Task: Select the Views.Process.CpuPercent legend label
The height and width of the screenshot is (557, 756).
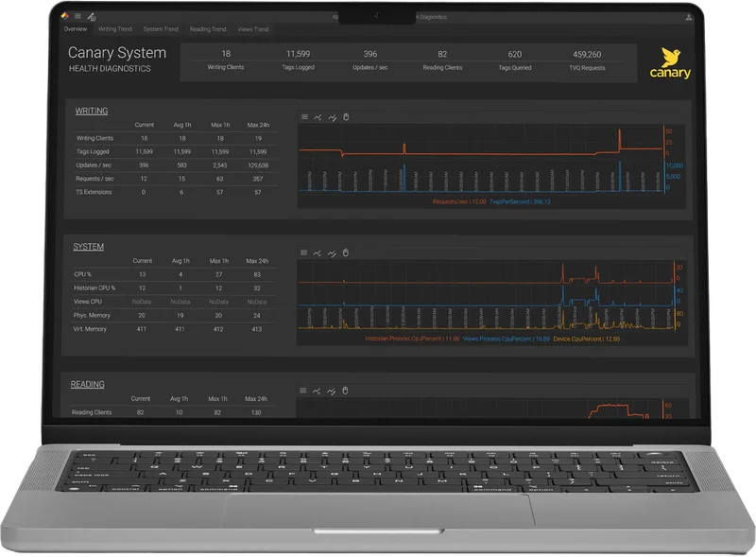Action: coord(507,339)
